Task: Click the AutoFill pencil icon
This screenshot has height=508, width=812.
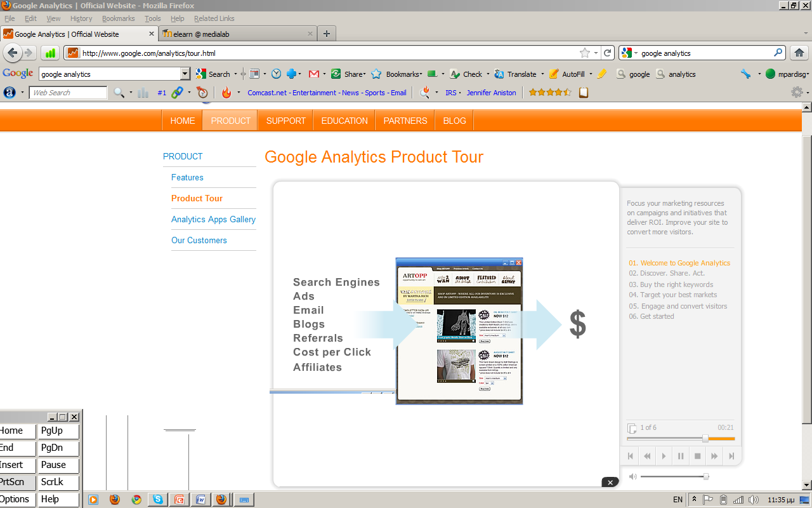Action: [554, 74]
